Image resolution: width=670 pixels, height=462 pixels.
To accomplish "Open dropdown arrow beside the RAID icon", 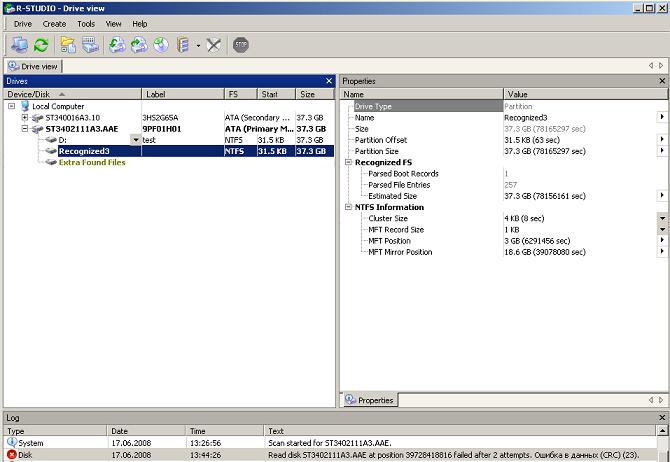I will click(198, 45).
